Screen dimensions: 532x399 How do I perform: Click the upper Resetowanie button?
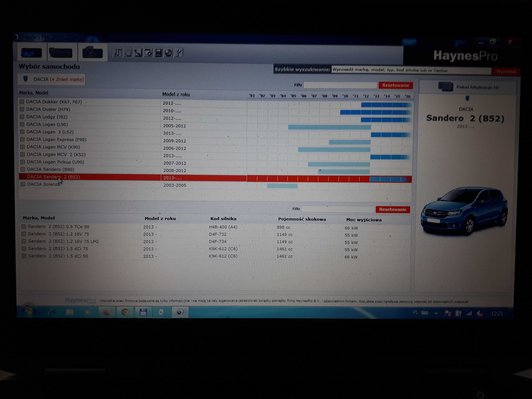pyautogui.click(x=396, y=85)
